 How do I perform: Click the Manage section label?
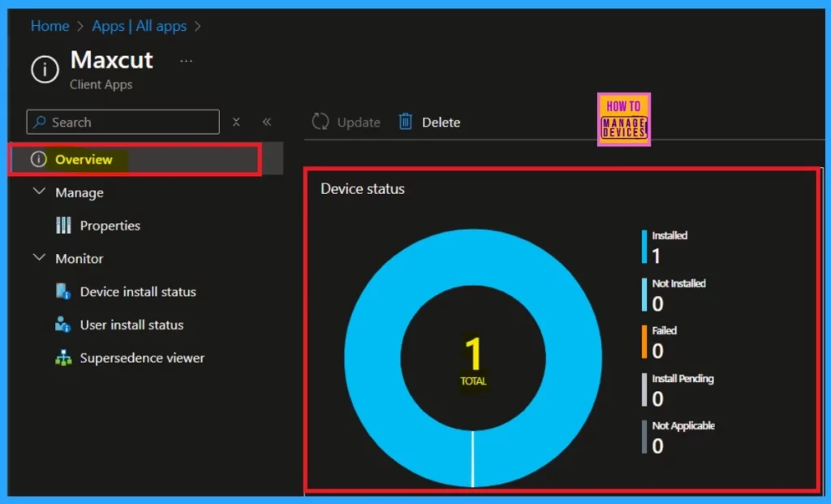[x=80, y=192]
